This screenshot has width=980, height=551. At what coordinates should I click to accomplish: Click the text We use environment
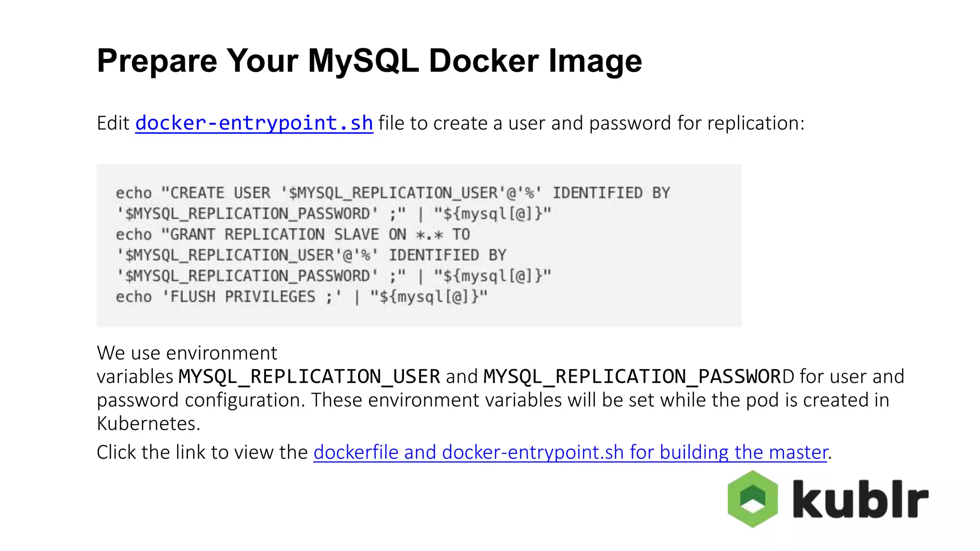click(187, 353)
